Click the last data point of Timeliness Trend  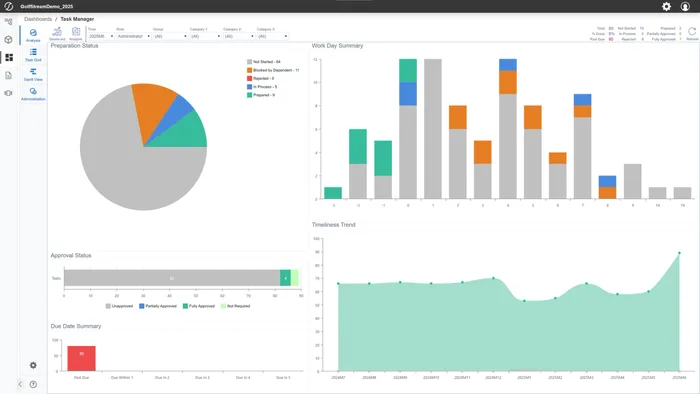tap(679, 253)
